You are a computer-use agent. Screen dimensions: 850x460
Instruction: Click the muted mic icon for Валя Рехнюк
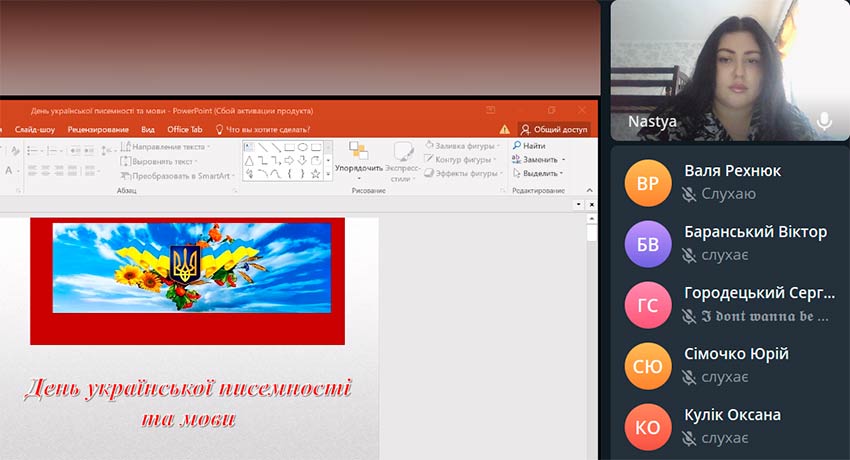point(688,194)
